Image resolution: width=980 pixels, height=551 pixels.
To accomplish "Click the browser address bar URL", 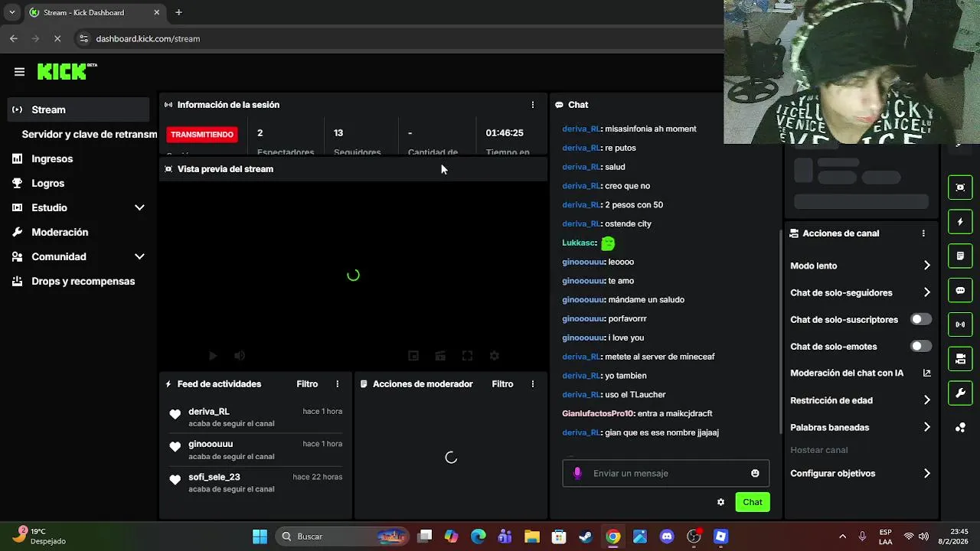I will [148, 38].
